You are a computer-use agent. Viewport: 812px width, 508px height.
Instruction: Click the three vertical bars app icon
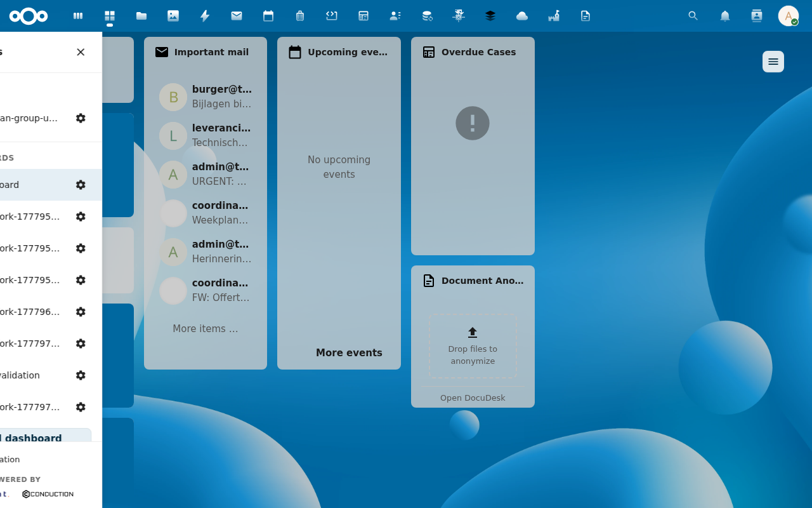[x=78, y=16]
